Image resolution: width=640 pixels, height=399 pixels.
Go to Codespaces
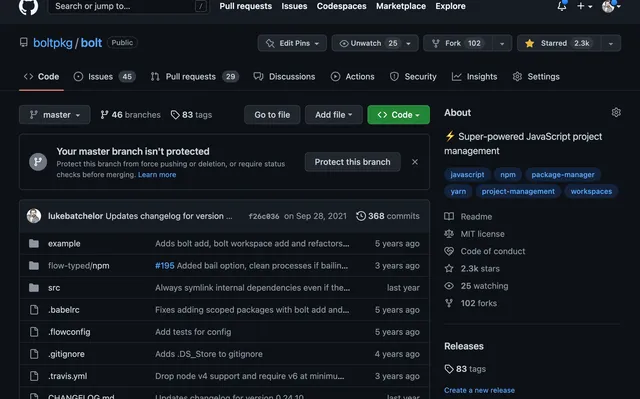point(341,6)
